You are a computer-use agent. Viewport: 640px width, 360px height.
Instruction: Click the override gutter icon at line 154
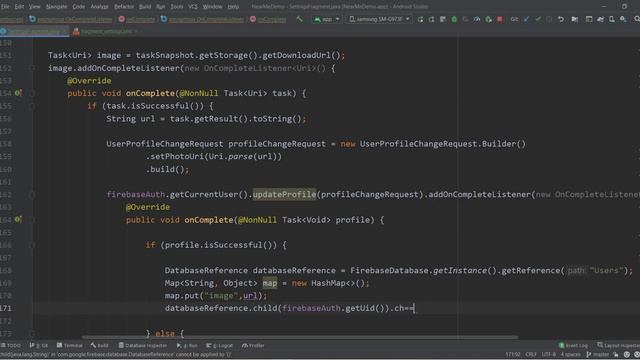click(x=18, y=93)
